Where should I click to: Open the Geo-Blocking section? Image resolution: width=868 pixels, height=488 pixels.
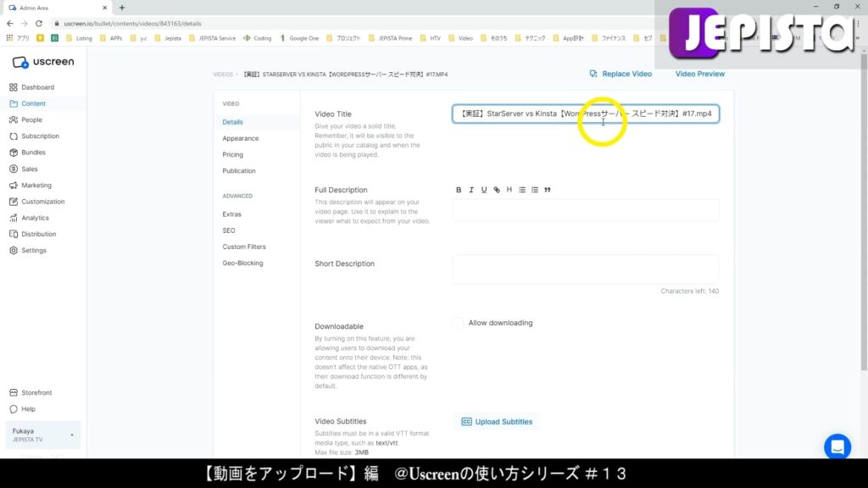click(x=242, y=263)
